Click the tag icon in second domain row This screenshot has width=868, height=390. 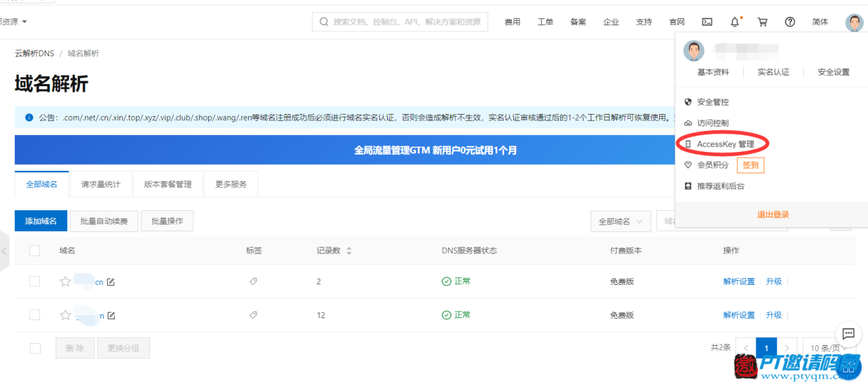click(x=254, y=315)
